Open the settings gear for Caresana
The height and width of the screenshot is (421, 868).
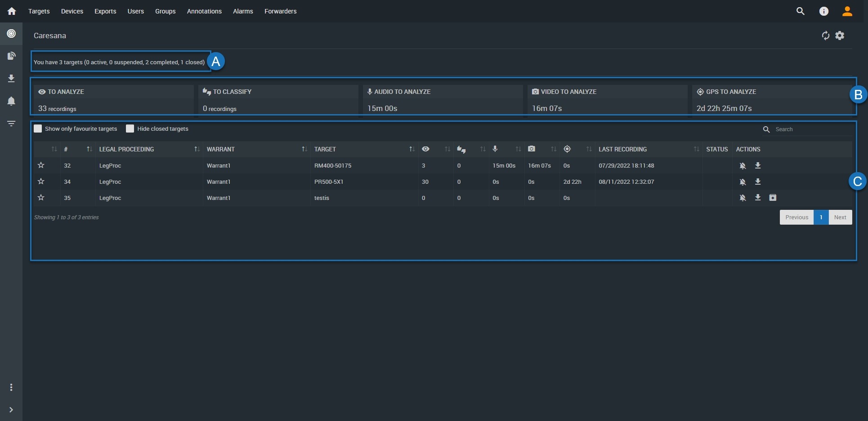coord(840,35)
